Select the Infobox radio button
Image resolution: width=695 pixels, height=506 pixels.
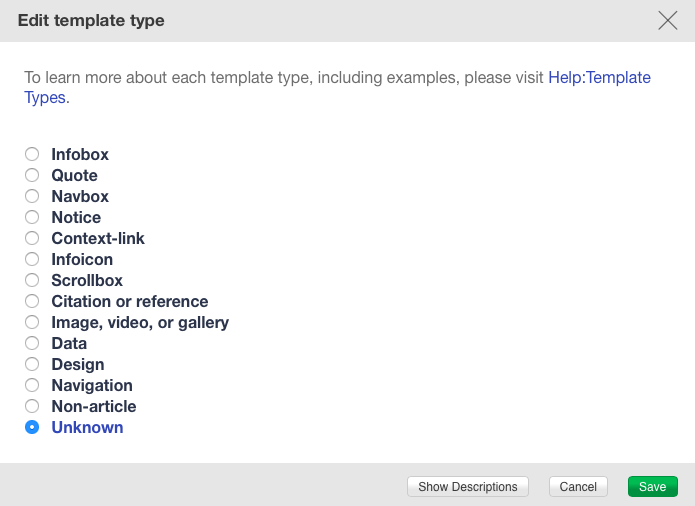tap(32, 155)
